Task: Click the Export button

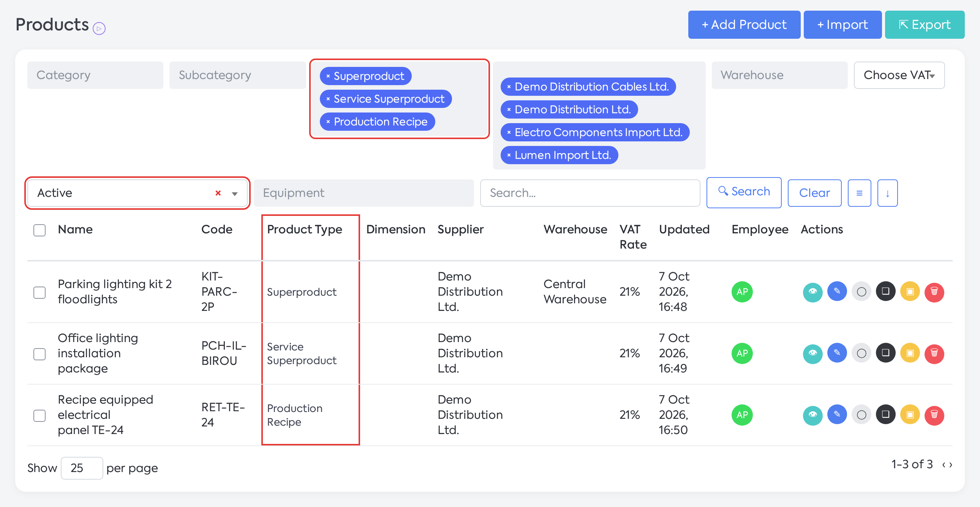Action: [925, 25]
